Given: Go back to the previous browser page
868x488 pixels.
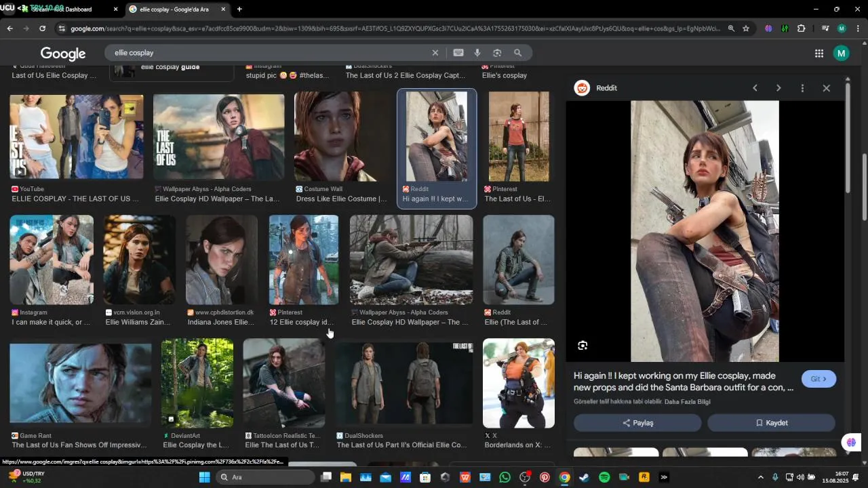Looking at the screenshot, I should pos(9,28).
